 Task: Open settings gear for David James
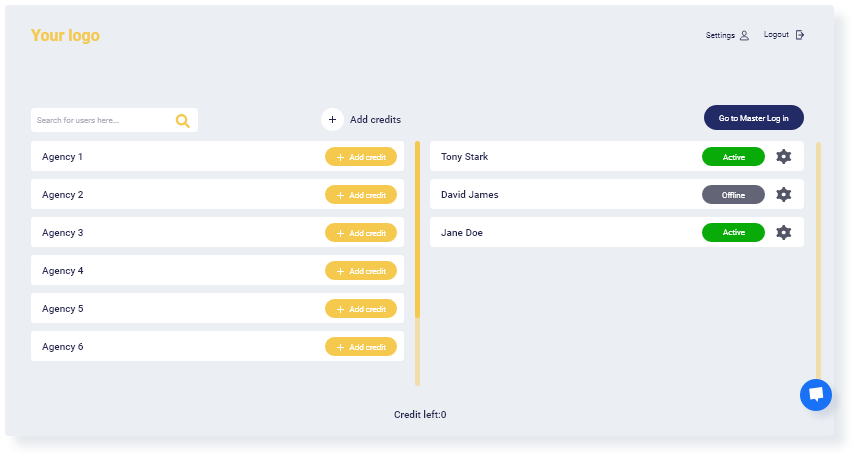783,194
